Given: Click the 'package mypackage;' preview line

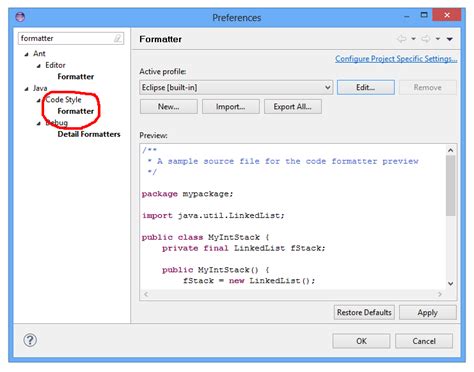Looking at the screenshot, I should click(188, 194).
